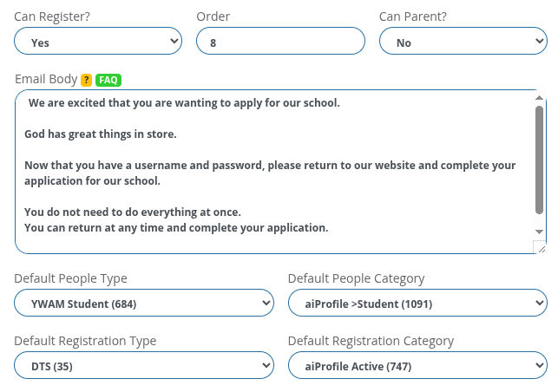Click the Email Body scrollbar down arrow

pos(539,232)
